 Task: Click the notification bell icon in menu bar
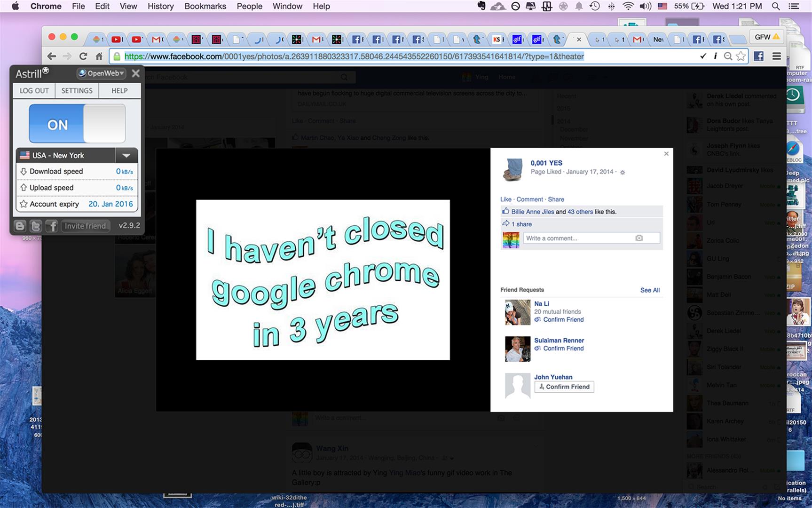click(x=579, y=6)
